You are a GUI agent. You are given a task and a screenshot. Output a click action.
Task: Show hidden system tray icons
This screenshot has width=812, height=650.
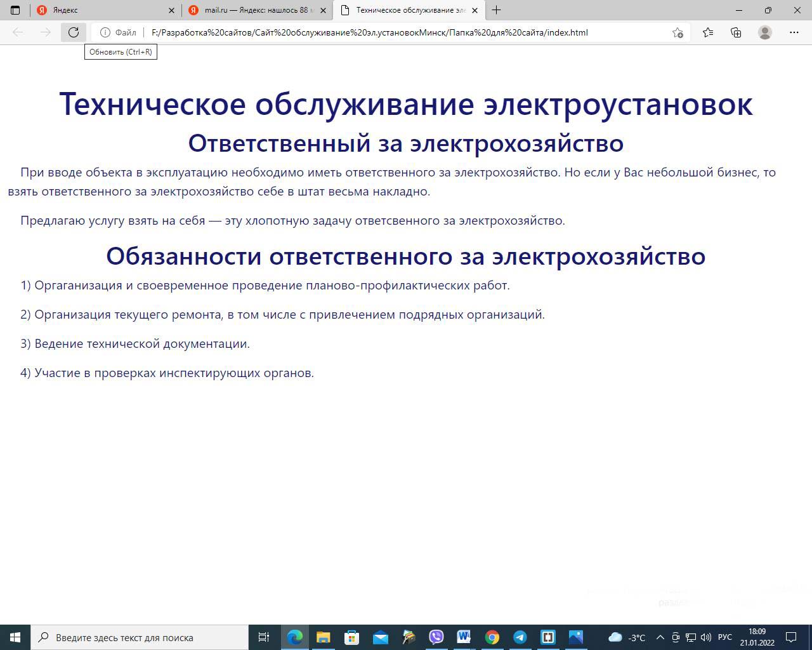coord(660,637)
